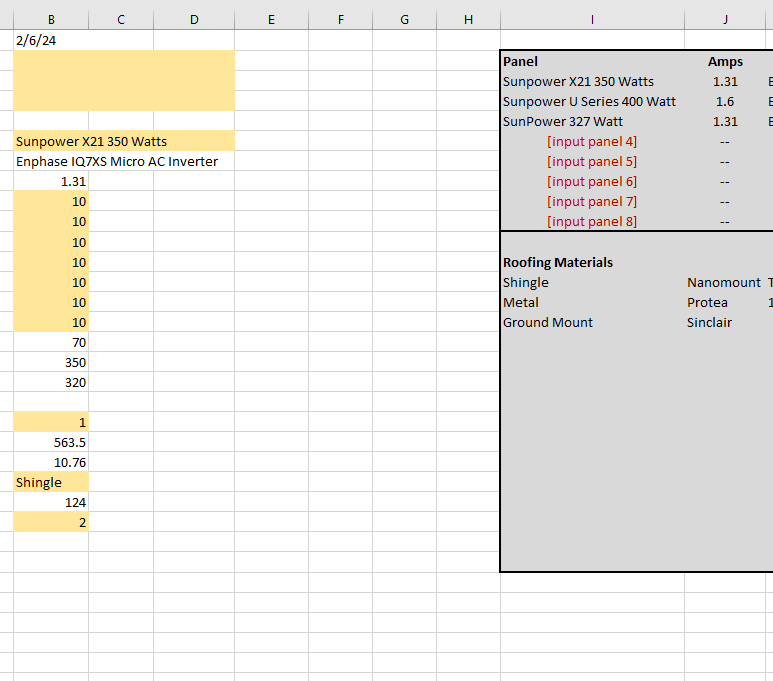The image size is (773, 681).
Task: Select column E header
Action: 272,20
